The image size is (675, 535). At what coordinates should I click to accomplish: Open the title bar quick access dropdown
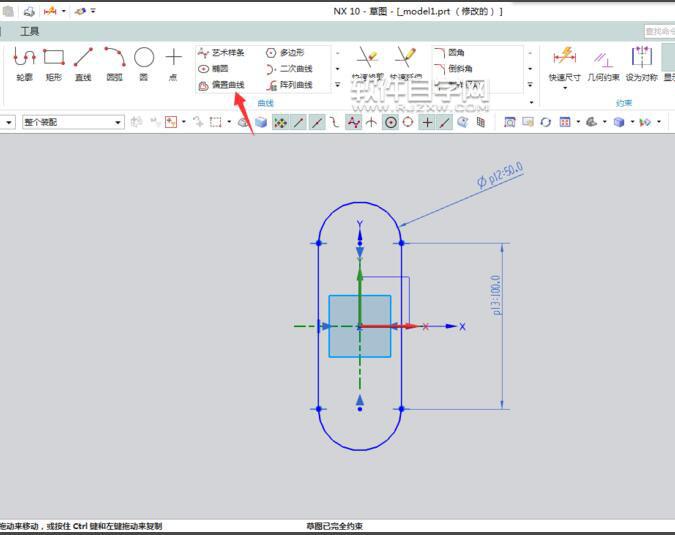click(x=93, y=11)
